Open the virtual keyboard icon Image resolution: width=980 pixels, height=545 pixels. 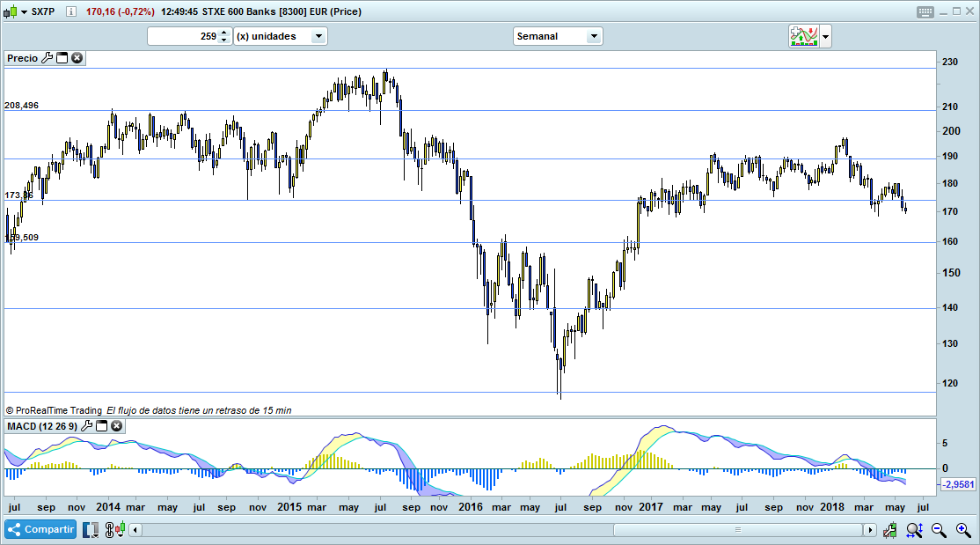(925, 11)
